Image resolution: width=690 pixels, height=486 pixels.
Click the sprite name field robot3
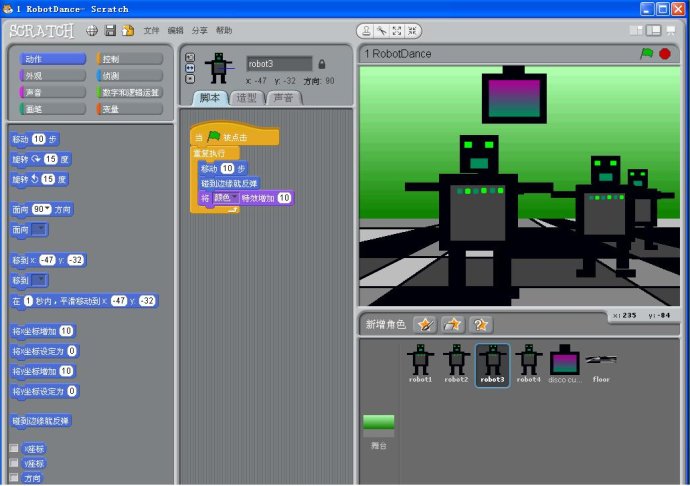279,64
